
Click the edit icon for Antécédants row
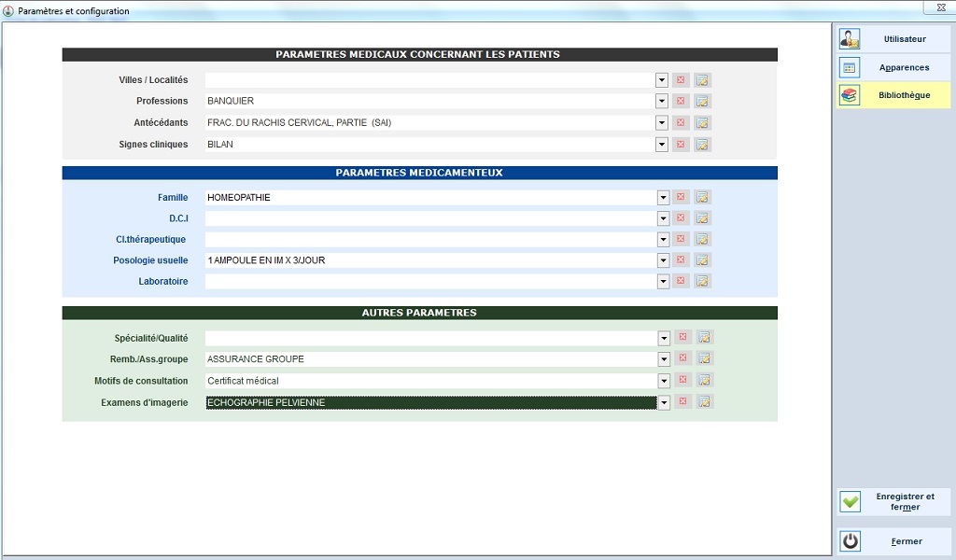703,123
